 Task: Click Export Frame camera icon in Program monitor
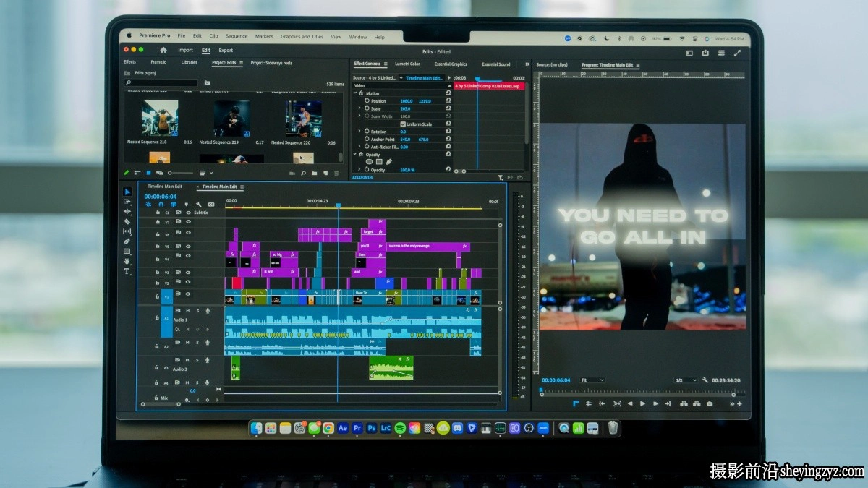pos(710,403)
